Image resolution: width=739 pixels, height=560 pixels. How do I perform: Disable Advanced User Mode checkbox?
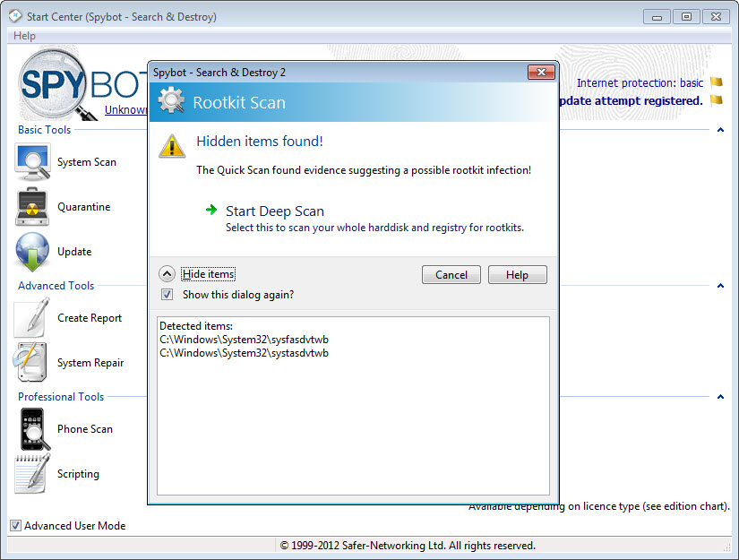point(15,525)
